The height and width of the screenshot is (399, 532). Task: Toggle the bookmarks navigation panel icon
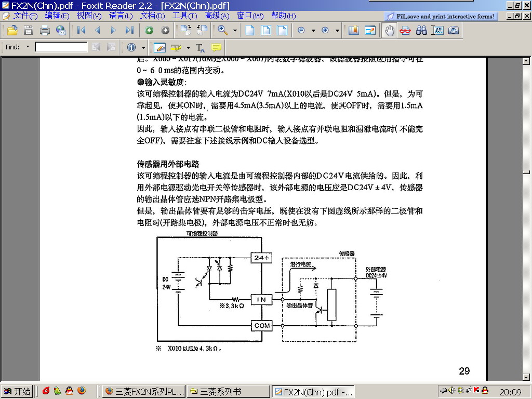(353, 30)
